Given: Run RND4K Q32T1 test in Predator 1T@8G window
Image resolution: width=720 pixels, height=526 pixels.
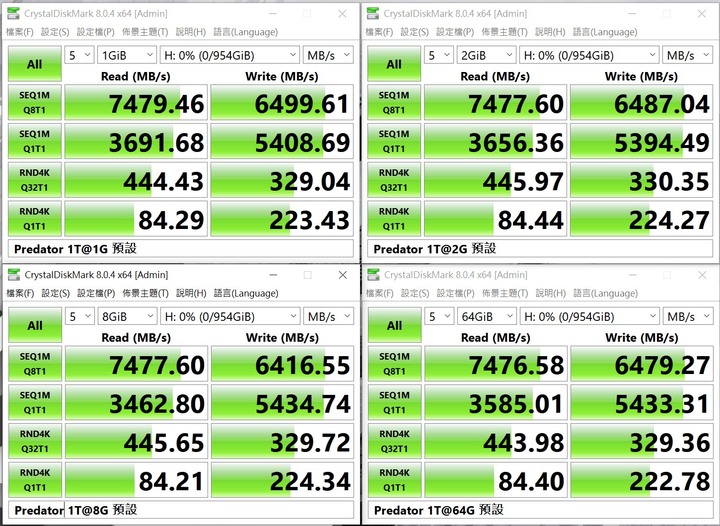Looking at the screenshot, I should 35,441.
